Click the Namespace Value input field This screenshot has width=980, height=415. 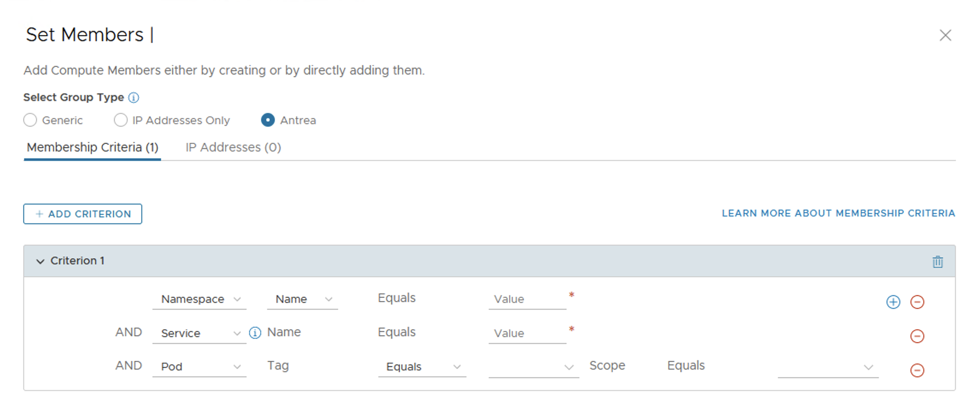coord(527,299)
